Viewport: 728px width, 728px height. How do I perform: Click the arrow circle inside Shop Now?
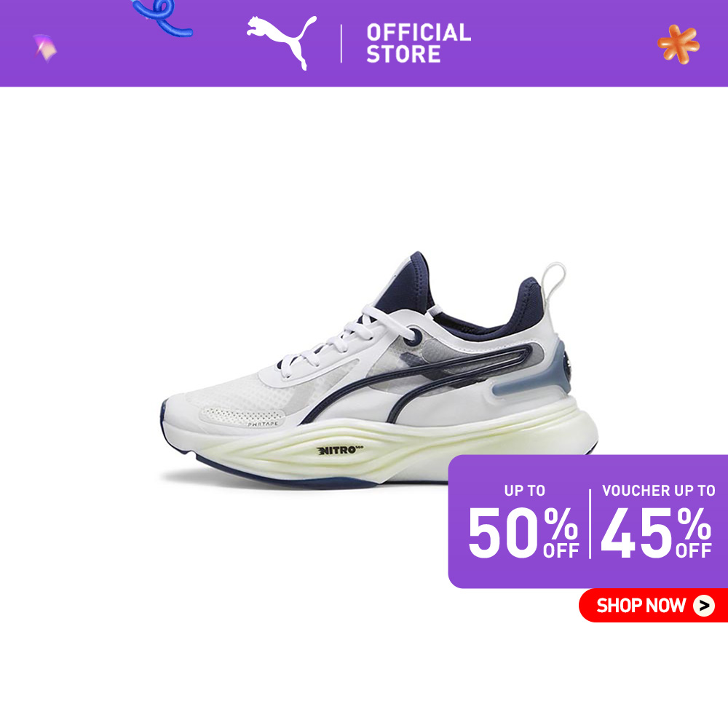click(x=704, y=606)
